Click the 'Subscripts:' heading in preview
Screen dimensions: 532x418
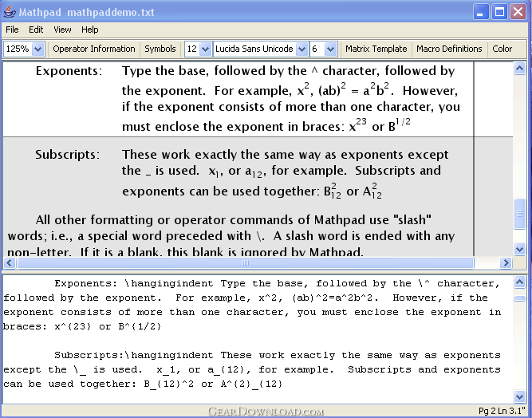coord(68,155)
